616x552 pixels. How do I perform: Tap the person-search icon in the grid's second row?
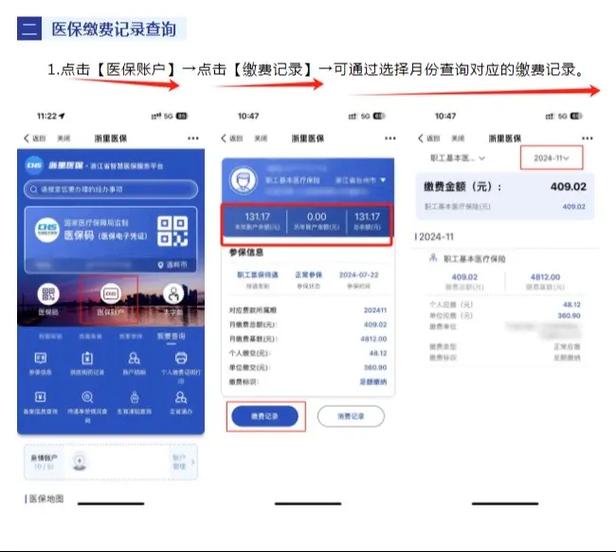coord(181,397)
